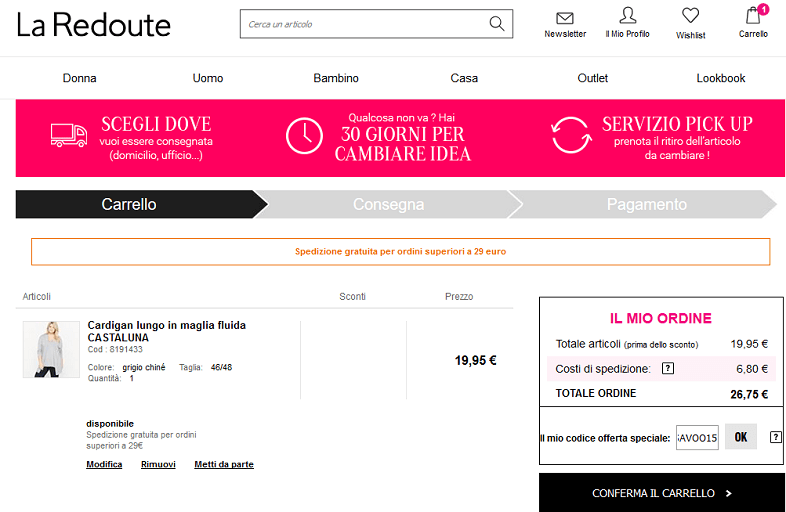Open the Carrello bag icon
Viewport: 786px width, 512px height.
tap(753, 15)
